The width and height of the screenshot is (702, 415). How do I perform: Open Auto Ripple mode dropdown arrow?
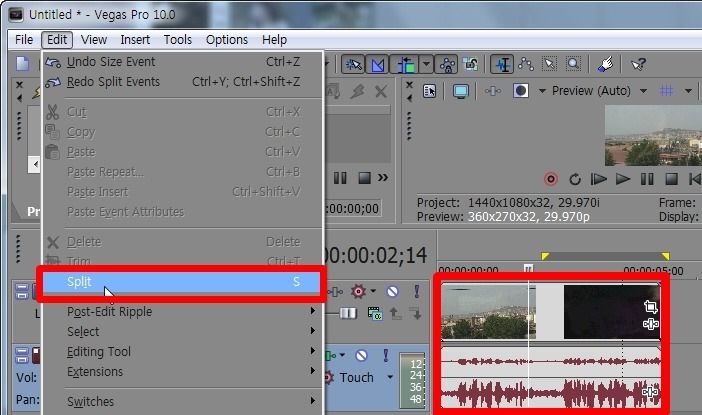[426, 64]
